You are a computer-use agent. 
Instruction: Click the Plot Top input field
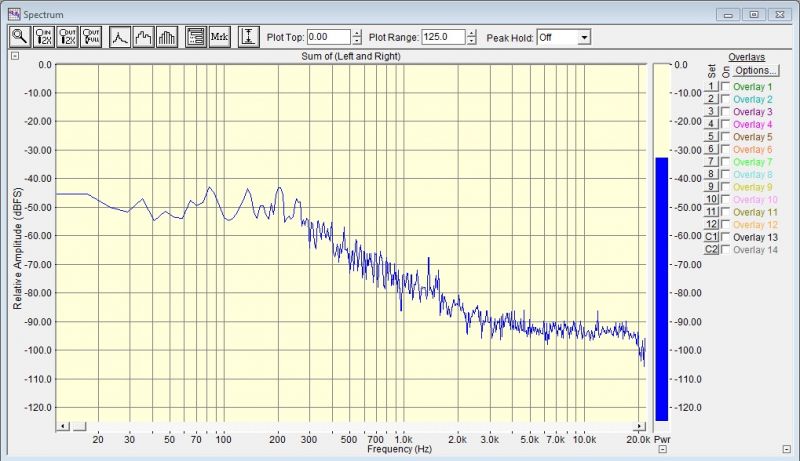pos(329,37)
